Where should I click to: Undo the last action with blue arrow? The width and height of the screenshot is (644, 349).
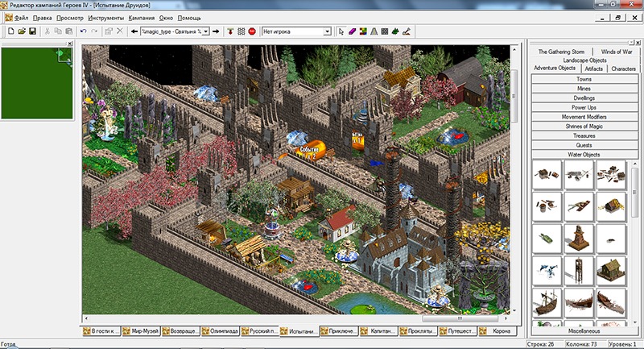84,31
